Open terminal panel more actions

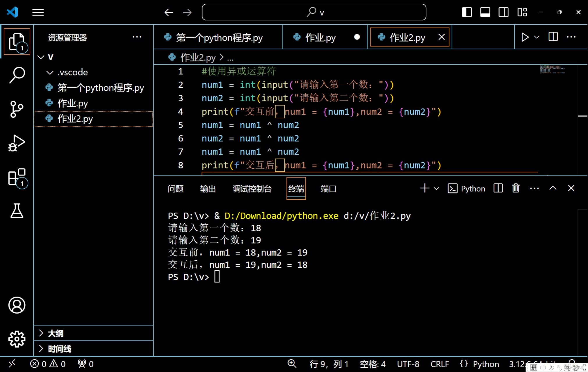coord(534,188)
